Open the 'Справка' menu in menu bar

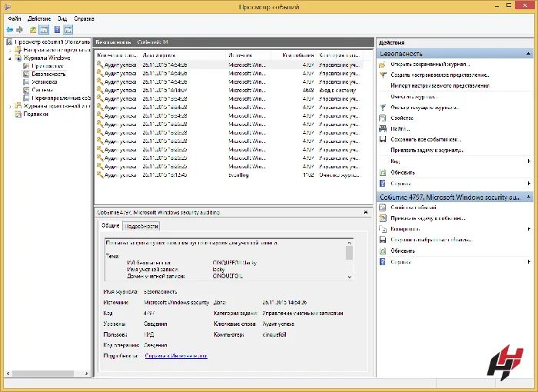(x=85, y=18)
